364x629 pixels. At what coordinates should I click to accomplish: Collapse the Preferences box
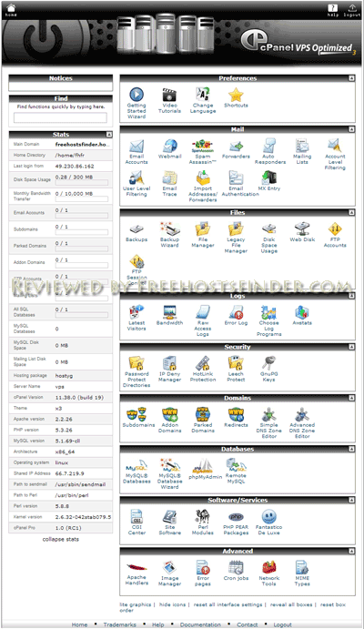[x=351, y=78]
